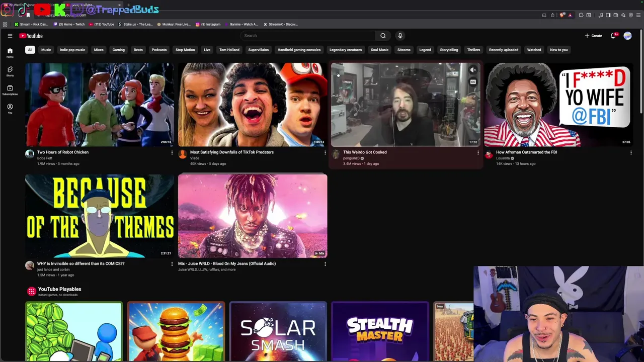The height and width of the screenshot is (362, 644).
Task: Open the WHY is Invincible video thumbnail
Action: point(100,216)
